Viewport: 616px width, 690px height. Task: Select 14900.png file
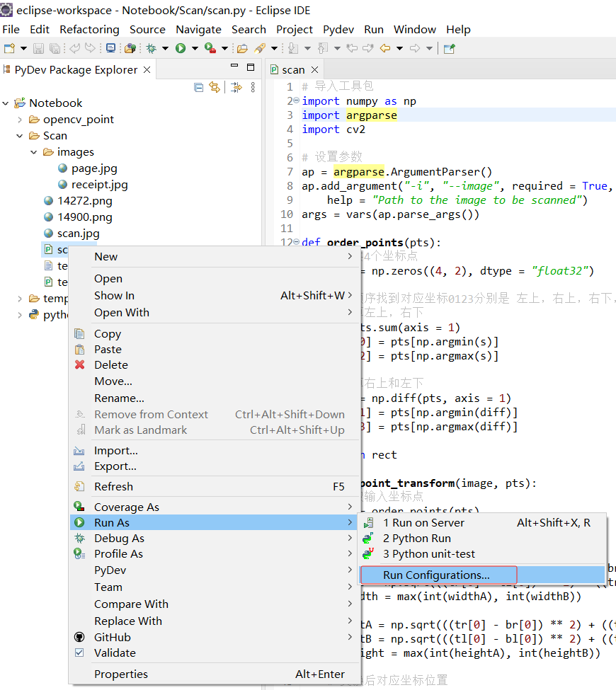click(x=84, y=217)
